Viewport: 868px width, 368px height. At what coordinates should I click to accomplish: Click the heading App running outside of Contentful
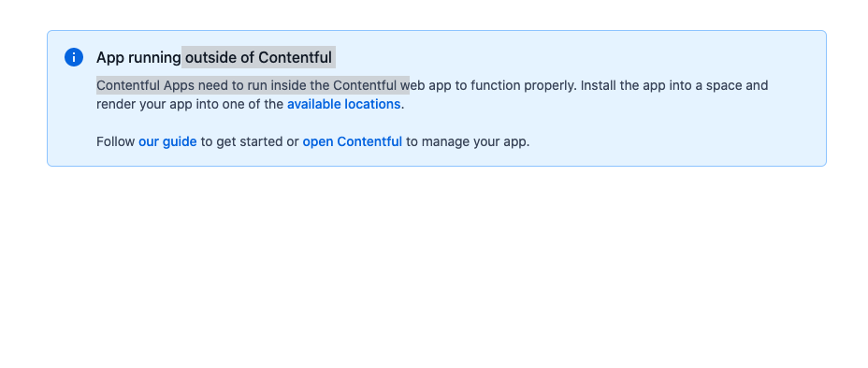tap(214, 58)
